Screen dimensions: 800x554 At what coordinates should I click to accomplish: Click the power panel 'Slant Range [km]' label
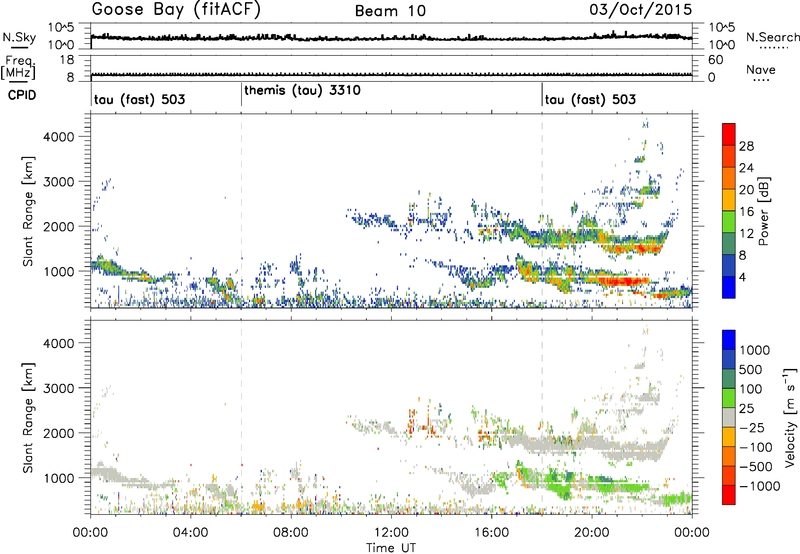click(28, 211)
